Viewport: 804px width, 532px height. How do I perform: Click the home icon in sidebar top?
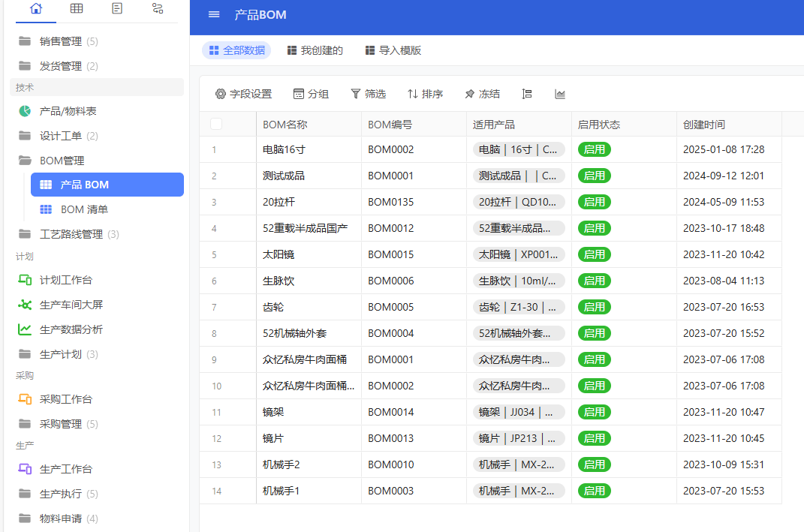click(x=36, y=9)
